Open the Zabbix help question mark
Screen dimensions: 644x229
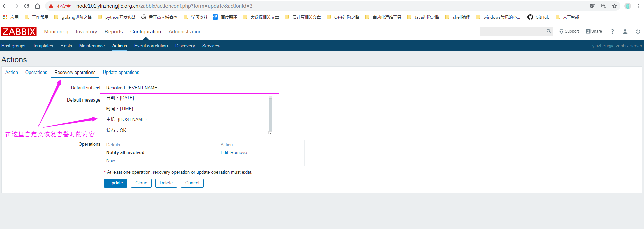point(612,31)
